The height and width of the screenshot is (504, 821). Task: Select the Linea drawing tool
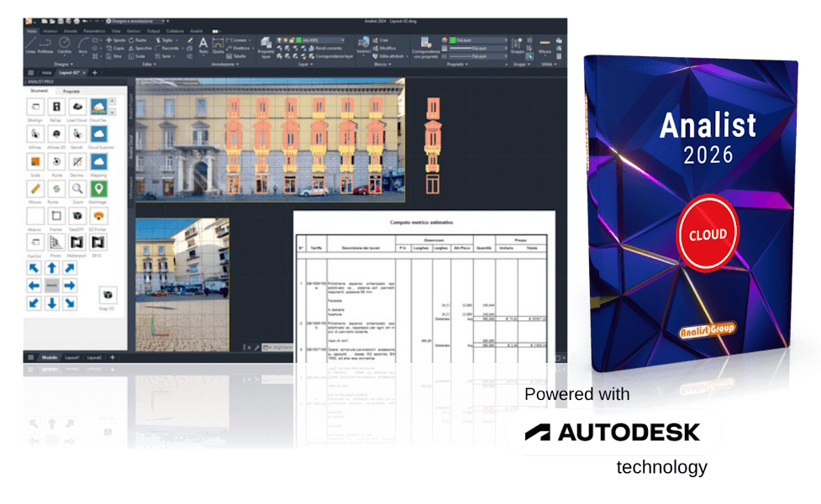(x=30, y=45)
